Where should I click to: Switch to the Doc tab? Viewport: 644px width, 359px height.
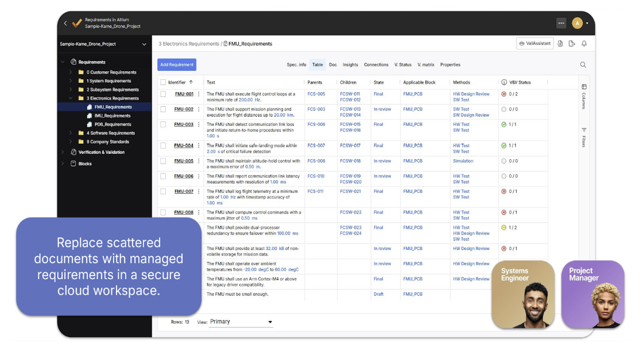click(x=333, y=64)
